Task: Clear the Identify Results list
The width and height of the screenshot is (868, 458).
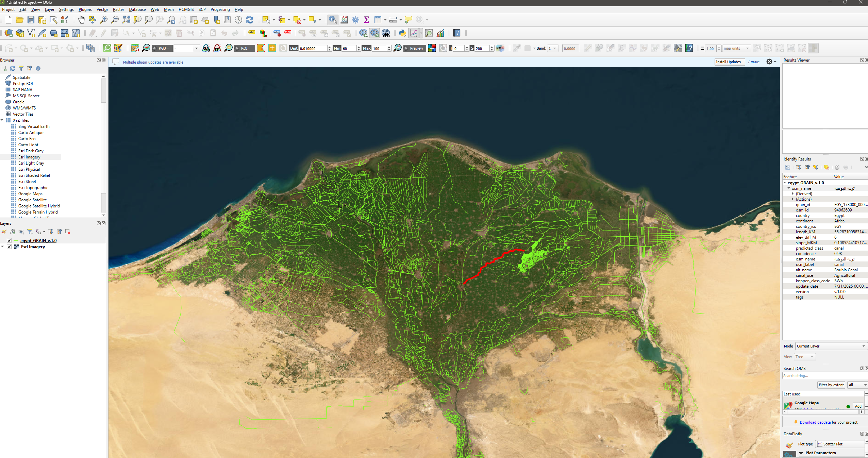Action: coord(827,167)
